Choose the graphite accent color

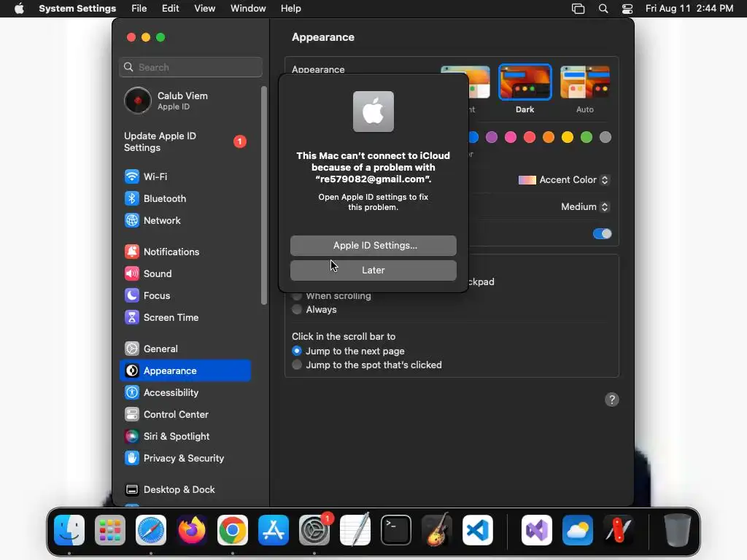pos(605,138)
